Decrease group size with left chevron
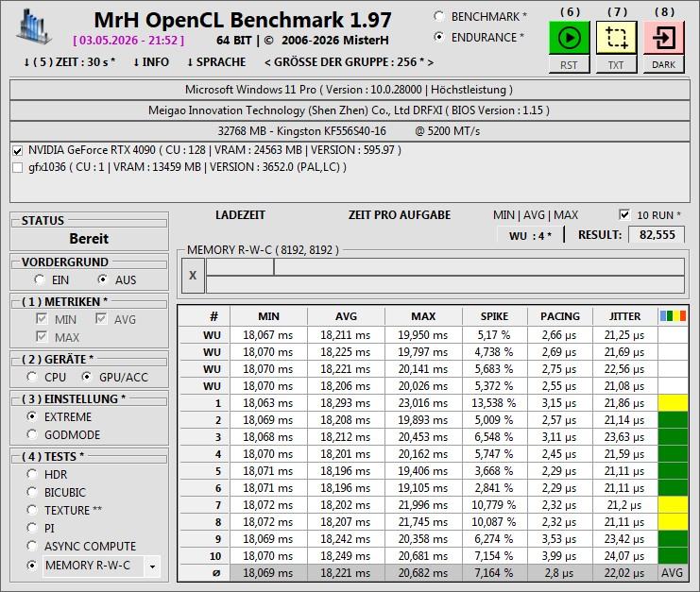Image resolution: width=700 pixels, height=592 pixels. point(267,62)
